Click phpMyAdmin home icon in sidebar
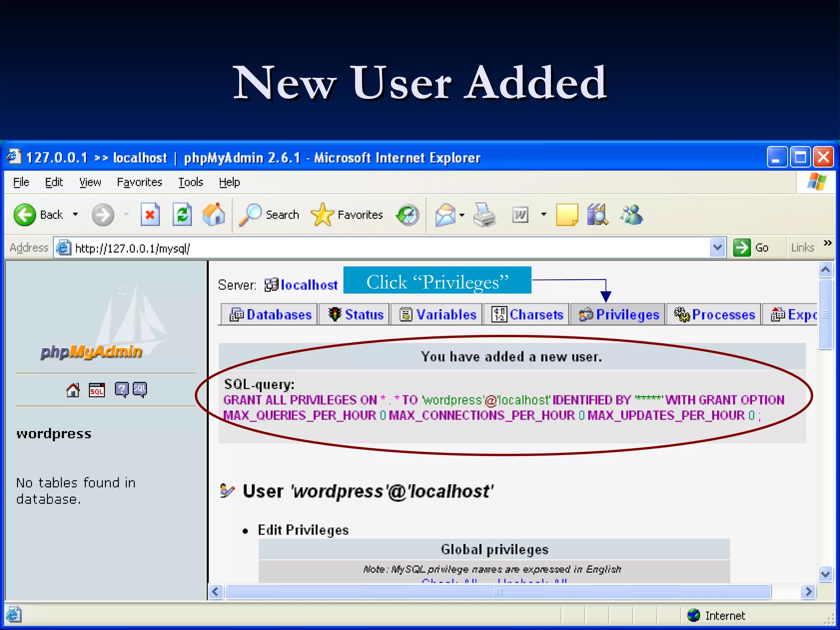The width and height of the screenshot is (840, 630). pyautogui.click(x=73, y=390)
